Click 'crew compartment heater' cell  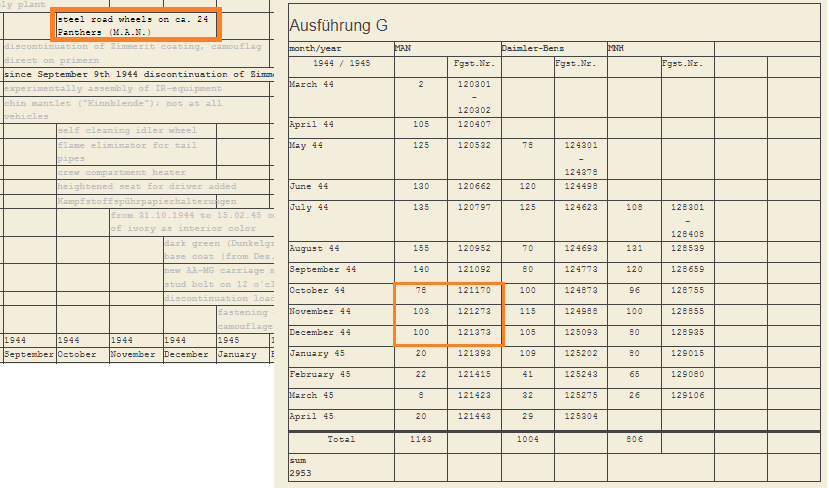click(136, 172)
